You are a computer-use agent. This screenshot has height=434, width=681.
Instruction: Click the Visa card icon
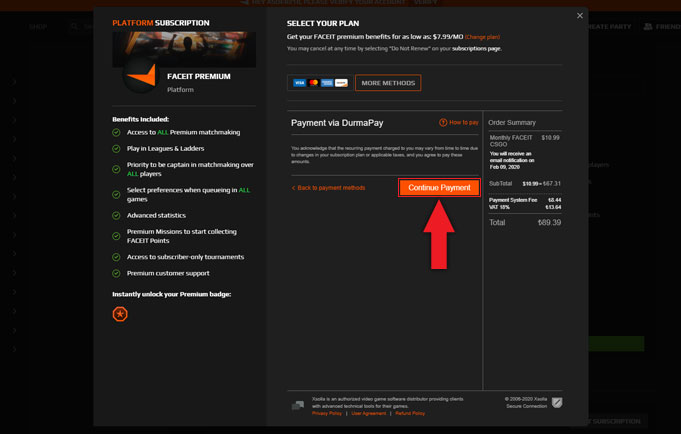coord(299,83)
